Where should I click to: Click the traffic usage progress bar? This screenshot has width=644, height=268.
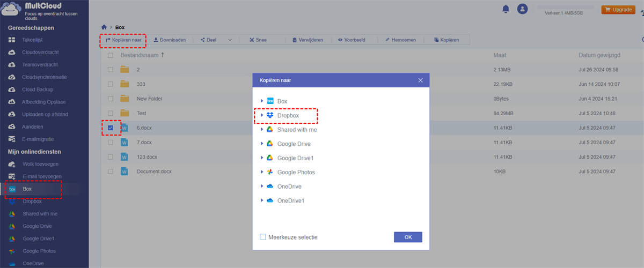(566, 7)
